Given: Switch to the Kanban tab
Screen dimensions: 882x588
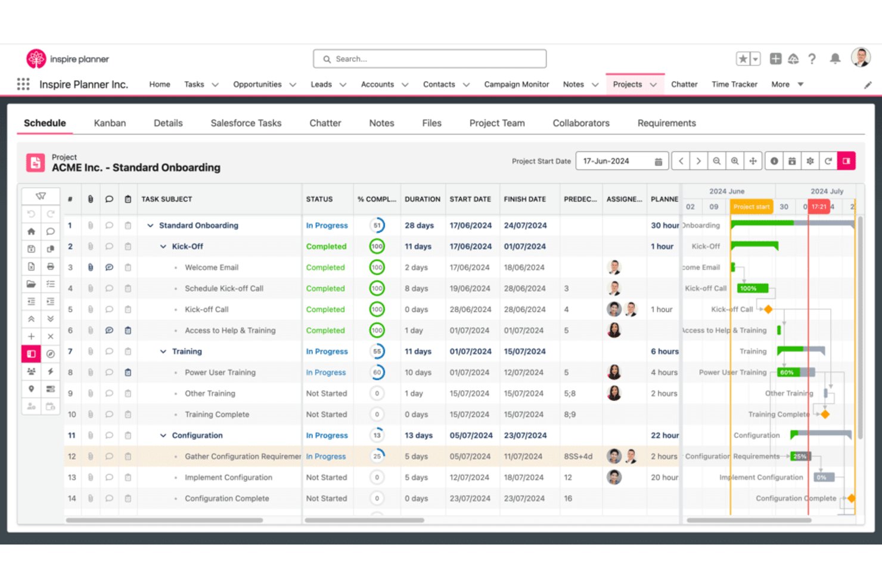Looking at the screenshot, I should click(x=110, y=123).
